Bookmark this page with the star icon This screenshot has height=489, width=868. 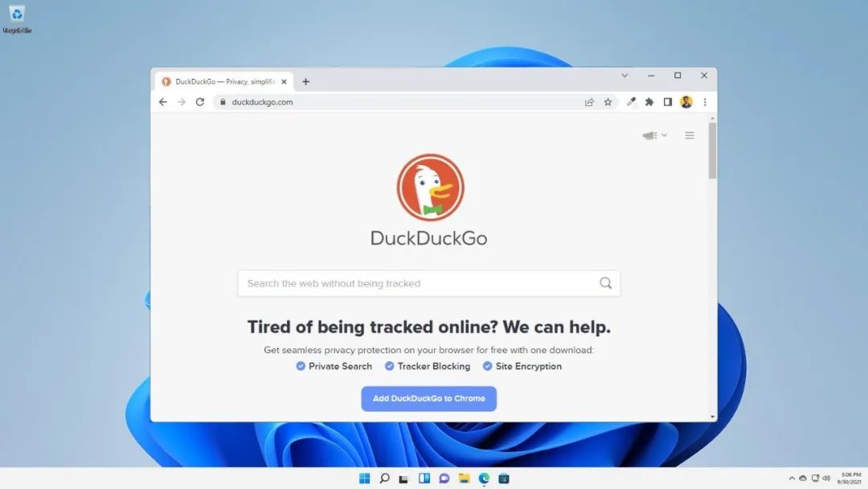(608, 102)
